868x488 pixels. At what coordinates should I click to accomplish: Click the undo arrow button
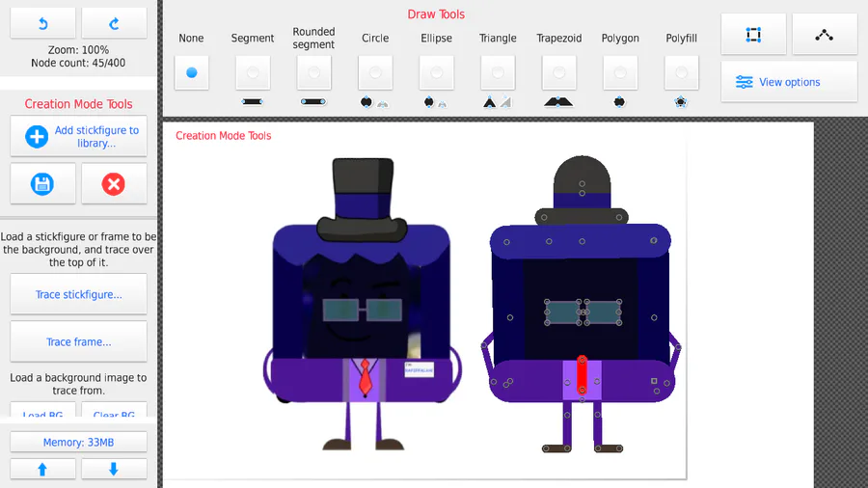[x=42, y=23]
